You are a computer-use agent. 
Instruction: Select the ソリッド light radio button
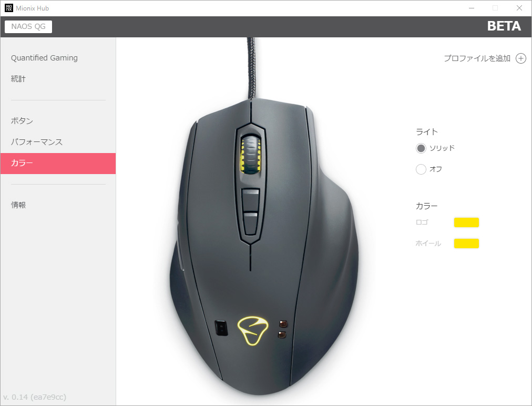tap(421, 148)
